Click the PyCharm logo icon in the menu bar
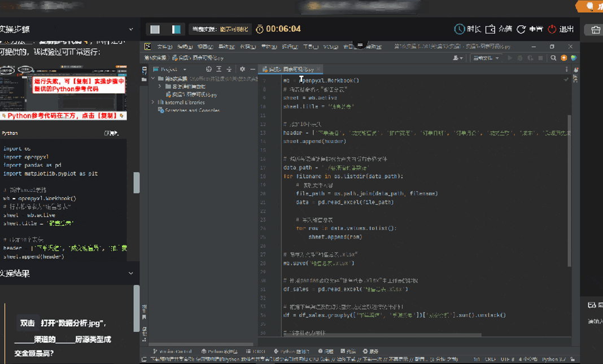Screen dimensions: 603x364 tap(147, 46)
